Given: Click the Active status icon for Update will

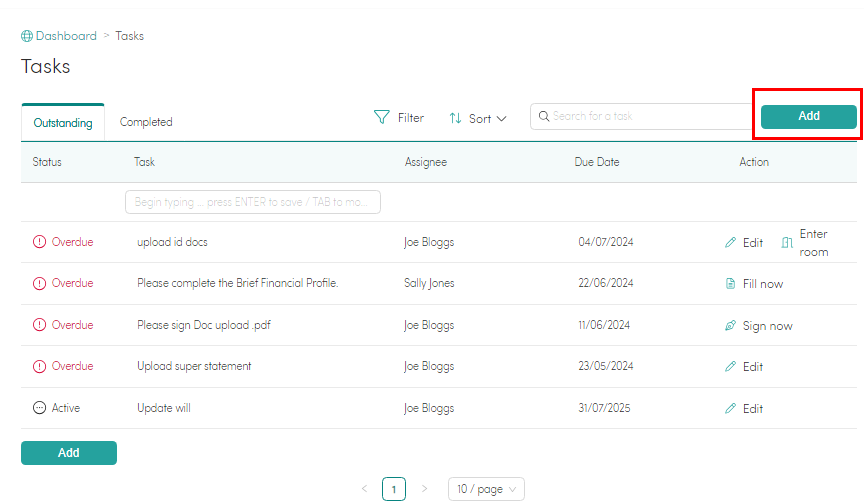Looking at the screenshot, I should 39,408.
